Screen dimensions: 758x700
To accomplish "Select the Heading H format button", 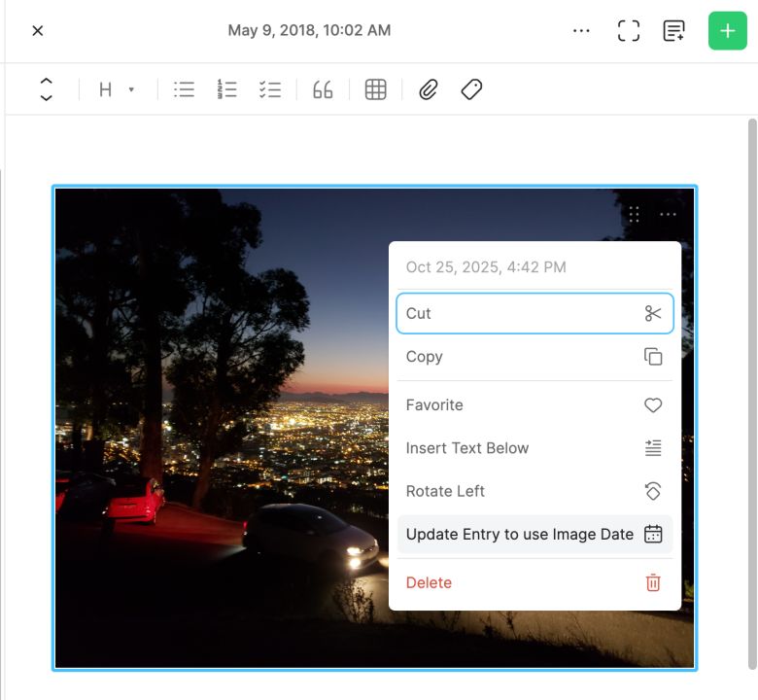I will click(x=105, y=89).
